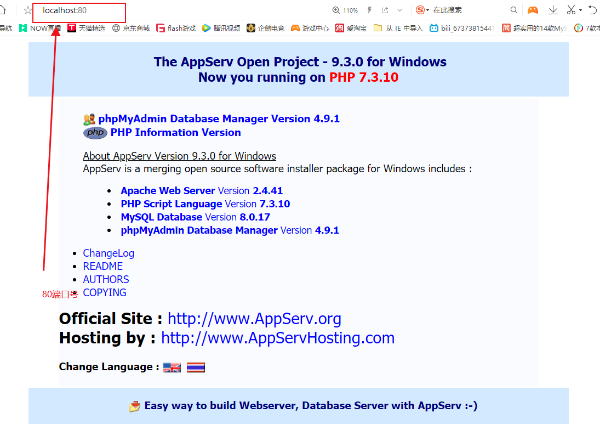Open the ChangeLog link
Viewport: 600px width, 424px height.
click(x=109, y=253)
